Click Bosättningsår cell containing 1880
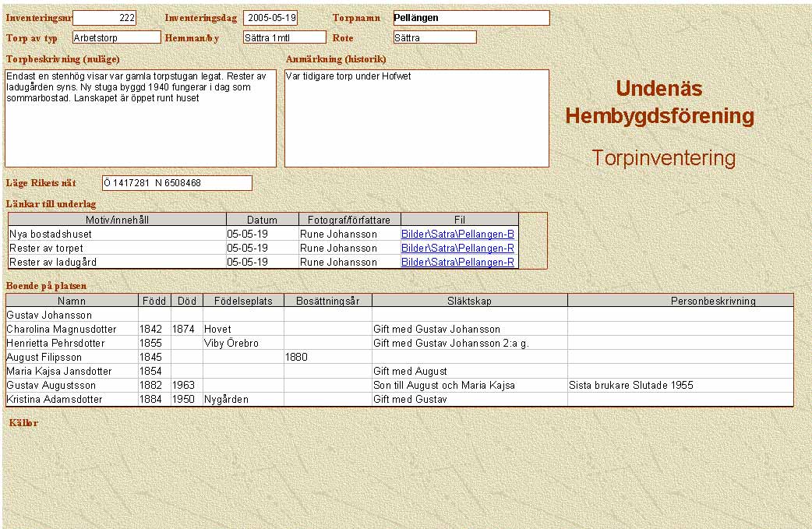 327,357
